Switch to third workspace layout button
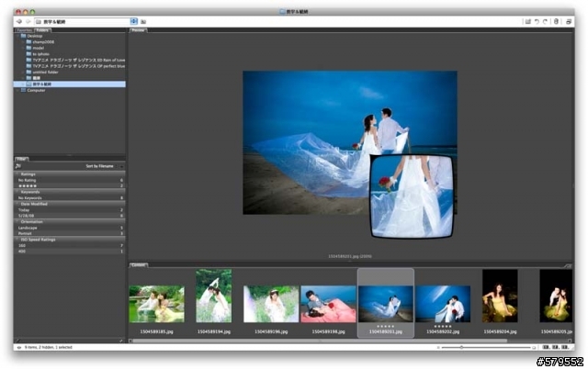Viewport: 588px width, 369px height. (x=566, y=347)
